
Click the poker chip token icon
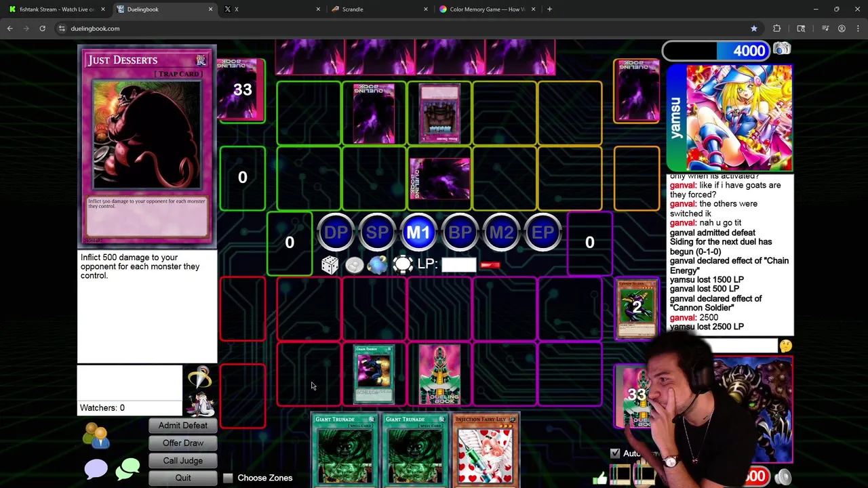click(403, 265)
